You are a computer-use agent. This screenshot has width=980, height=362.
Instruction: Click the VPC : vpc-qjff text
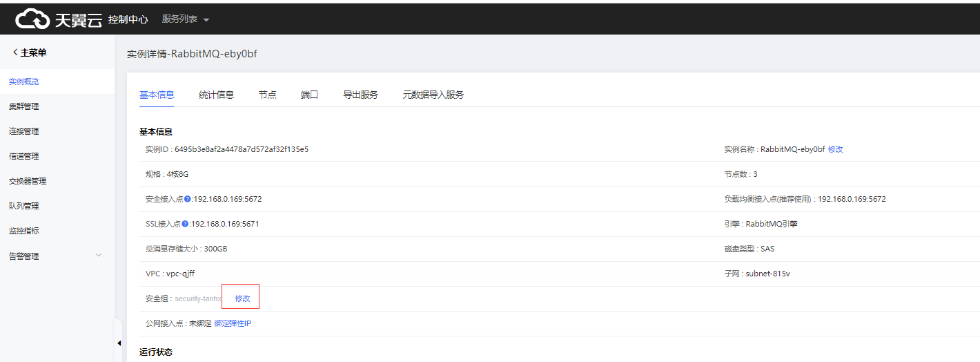coord(170,274)
